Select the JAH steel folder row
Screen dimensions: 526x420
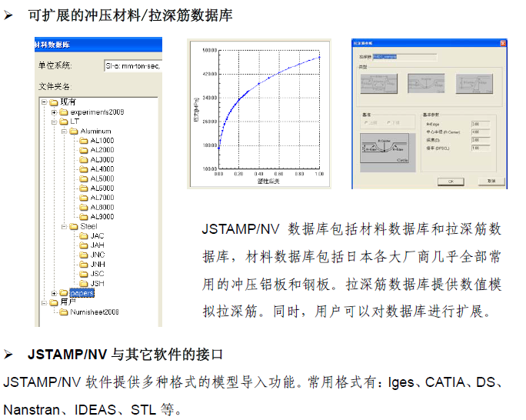pyautogui.click(x=92, y=245)
